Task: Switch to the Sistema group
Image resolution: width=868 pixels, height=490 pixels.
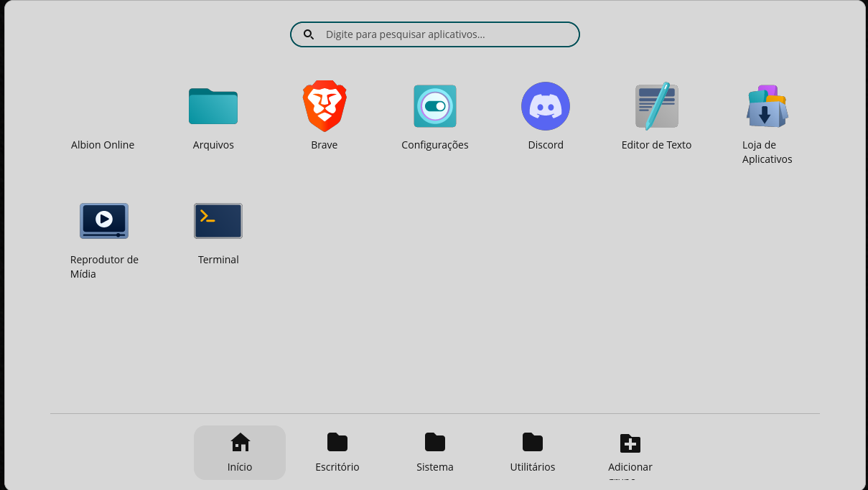Action: tap(435, 453)
